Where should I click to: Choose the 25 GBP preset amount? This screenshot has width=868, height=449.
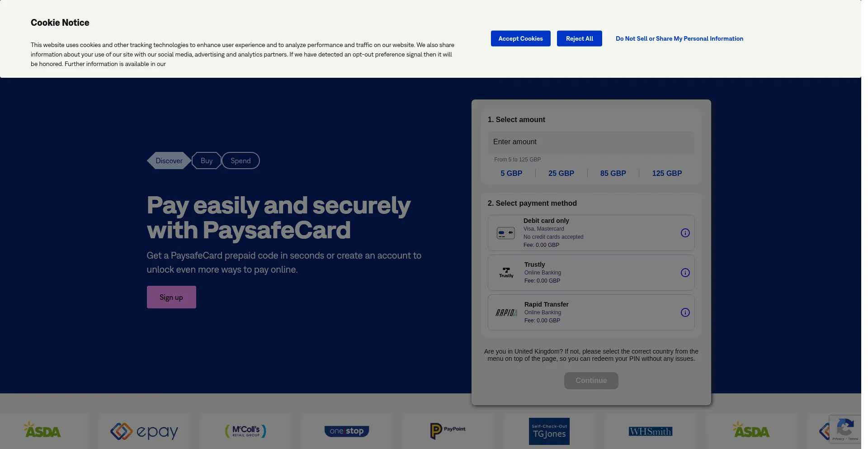tap(561, 173)
